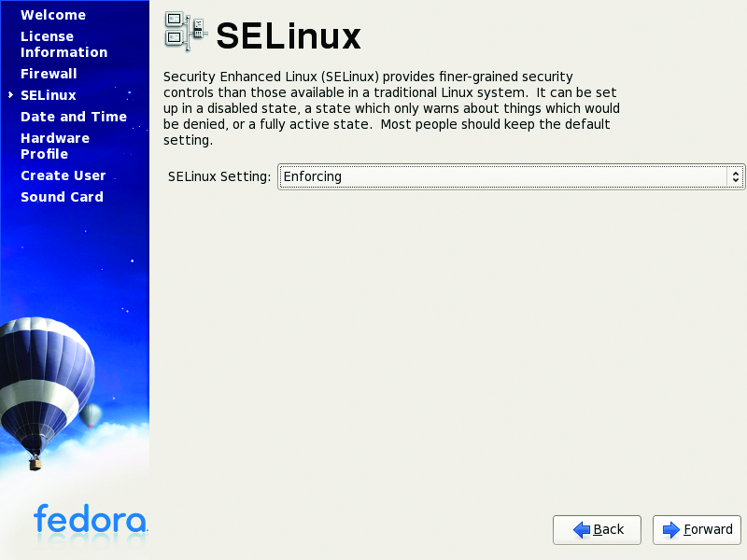Open the Firewall step in sidebar
The width and height of the screenshot is (747, 560).
[x=49, y=74]
